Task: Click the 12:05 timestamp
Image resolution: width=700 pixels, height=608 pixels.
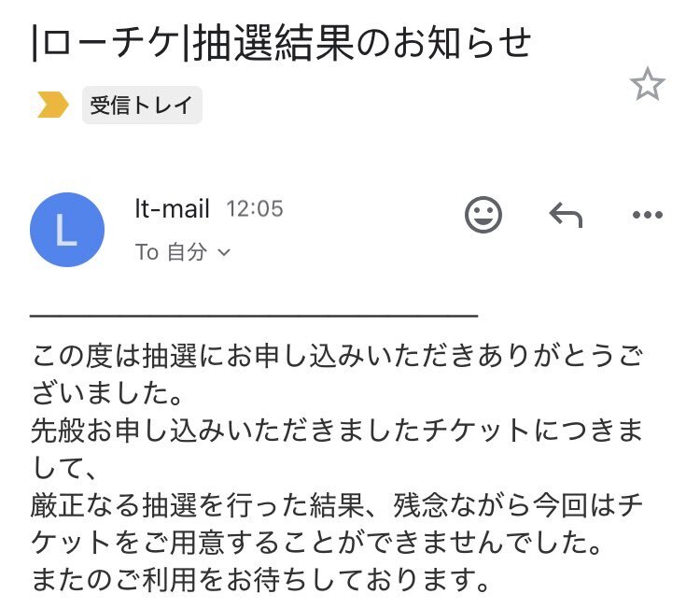Action: [255, 208]
